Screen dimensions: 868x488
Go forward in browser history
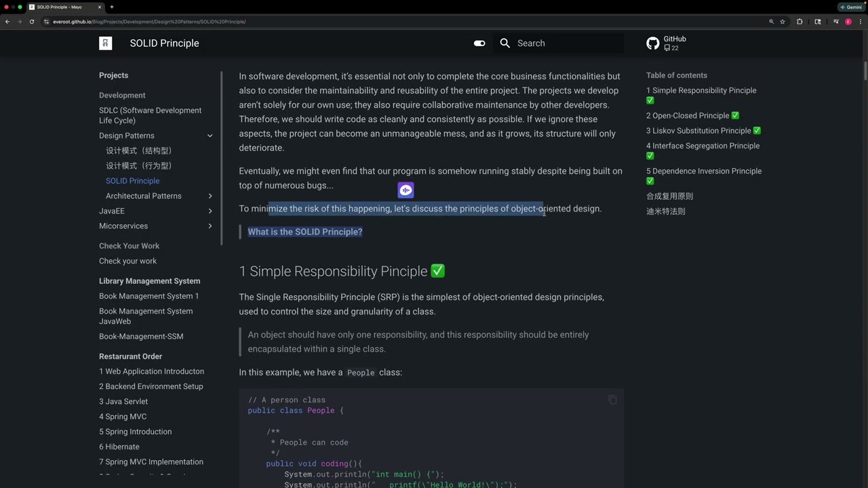pos(20,22)
